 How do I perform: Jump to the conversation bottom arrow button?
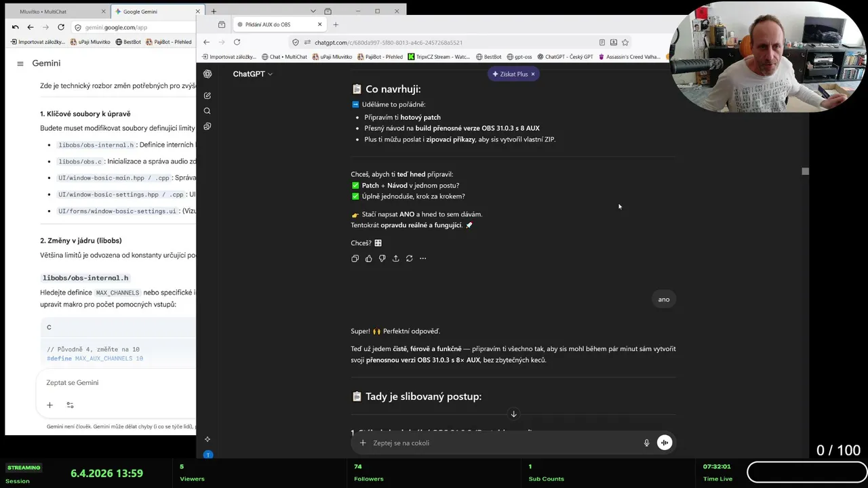tap(513, 414)
